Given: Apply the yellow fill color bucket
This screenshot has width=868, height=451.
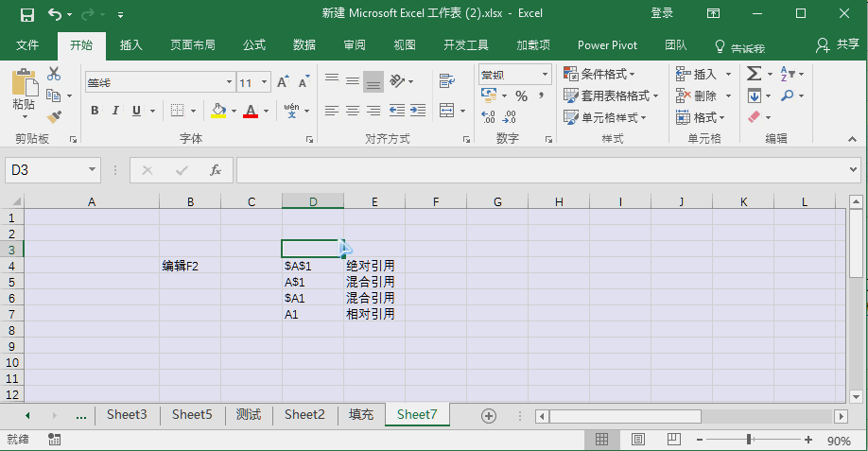Looking at the screenshot, I should click(x=218, y=111).
